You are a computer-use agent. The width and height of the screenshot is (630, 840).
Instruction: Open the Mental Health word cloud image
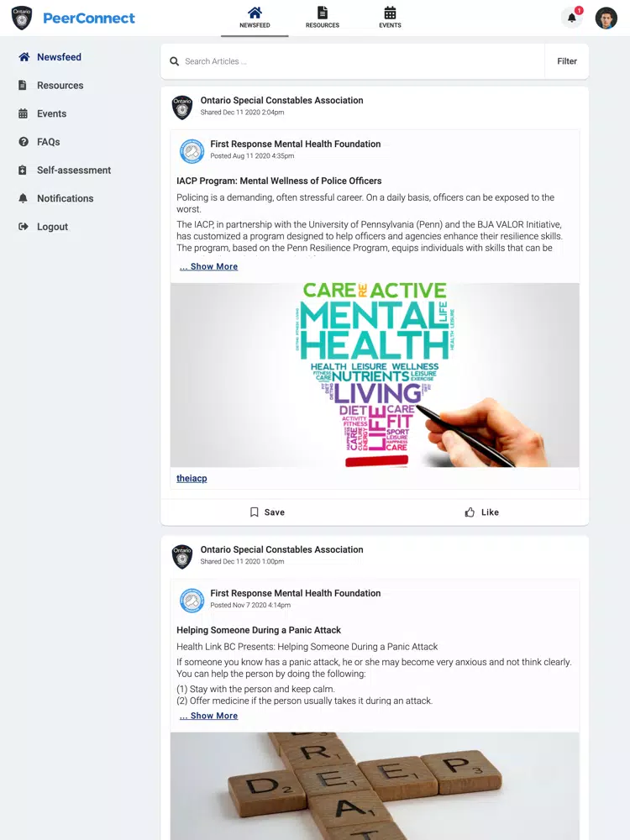[x=375, y=375]
